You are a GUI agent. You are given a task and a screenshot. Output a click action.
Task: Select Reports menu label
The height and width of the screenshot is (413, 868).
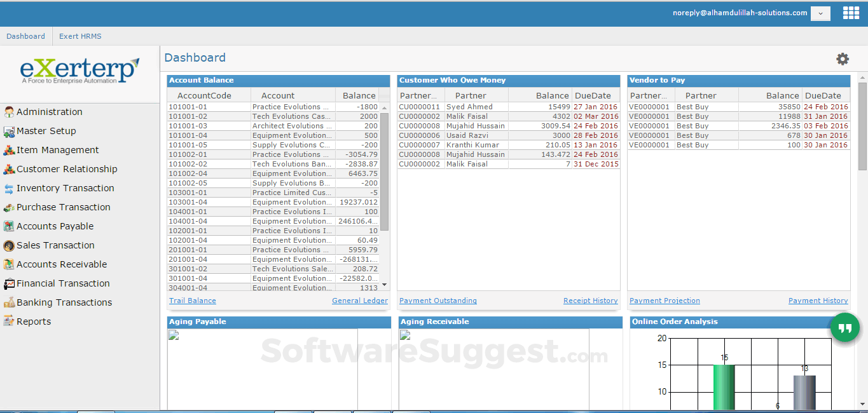click(x=34, y=322)
